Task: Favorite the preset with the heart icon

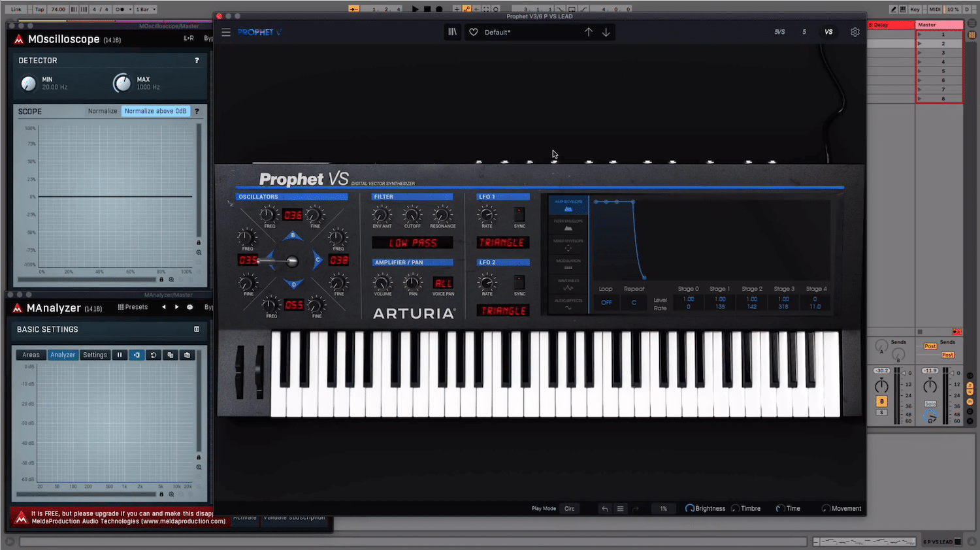Action: click(474, 32)
